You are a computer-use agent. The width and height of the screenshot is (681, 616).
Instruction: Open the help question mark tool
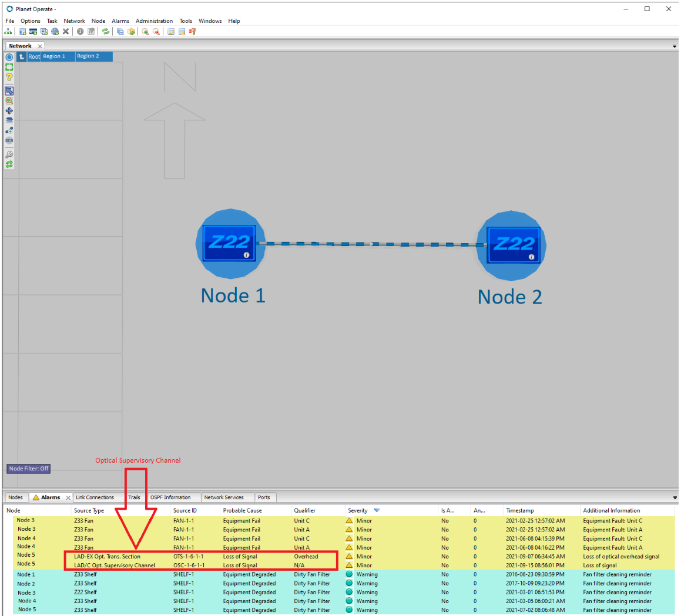[x=9, y=77]
